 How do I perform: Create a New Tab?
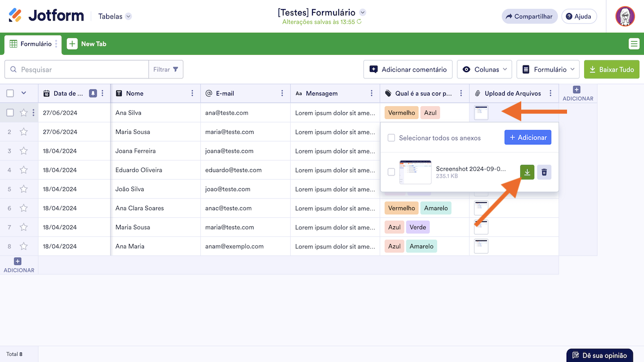pyautogui.click(x=87, y=44)
